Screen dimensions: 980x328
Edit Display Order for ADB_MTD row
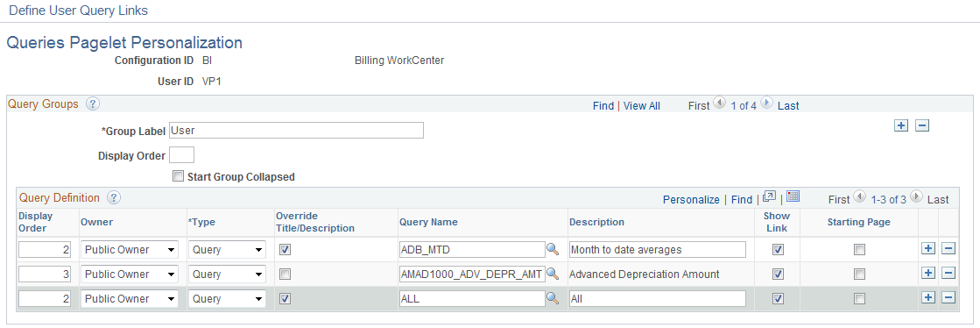click(x=45, y=250)
